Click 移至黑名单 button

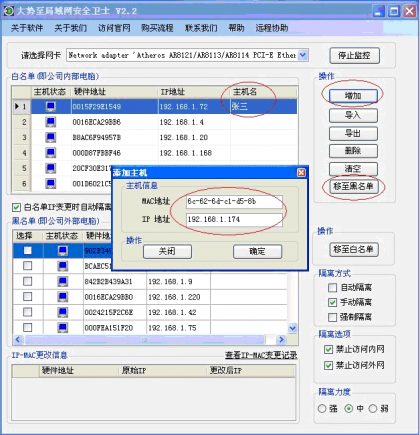[354, 186]
